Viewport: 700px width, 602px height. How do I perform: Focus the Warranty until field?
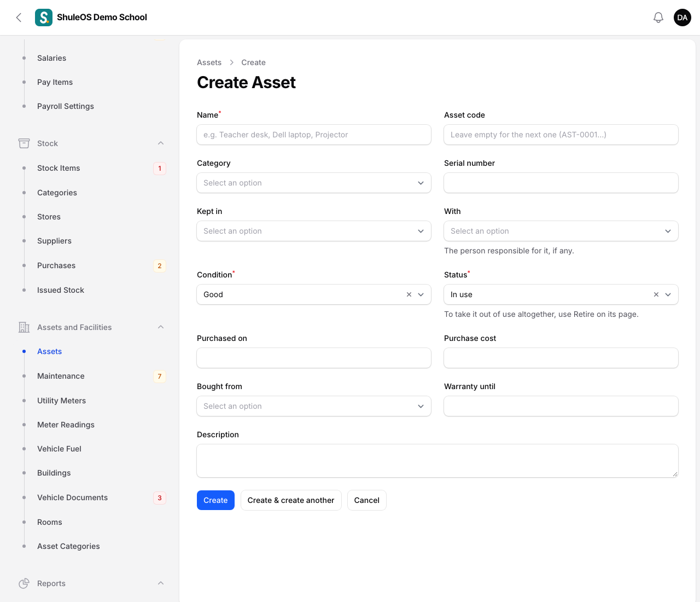[561, 406]
